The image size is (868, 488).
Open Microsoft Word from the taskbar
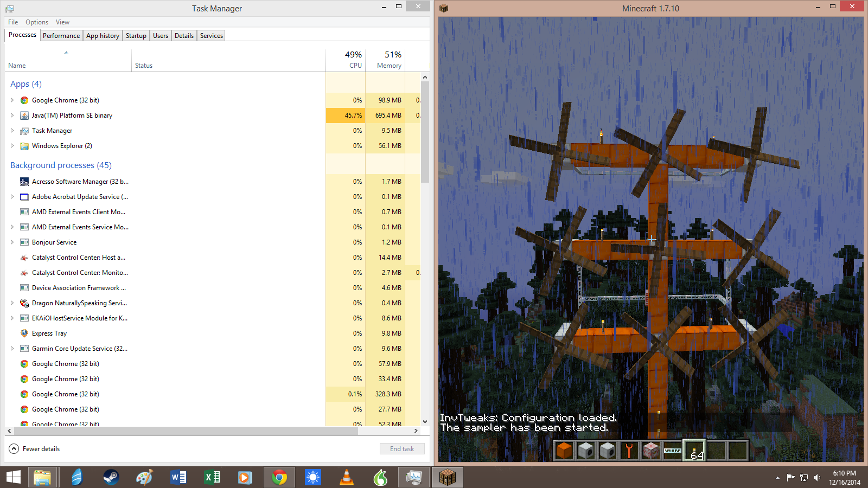coord(178,477)
